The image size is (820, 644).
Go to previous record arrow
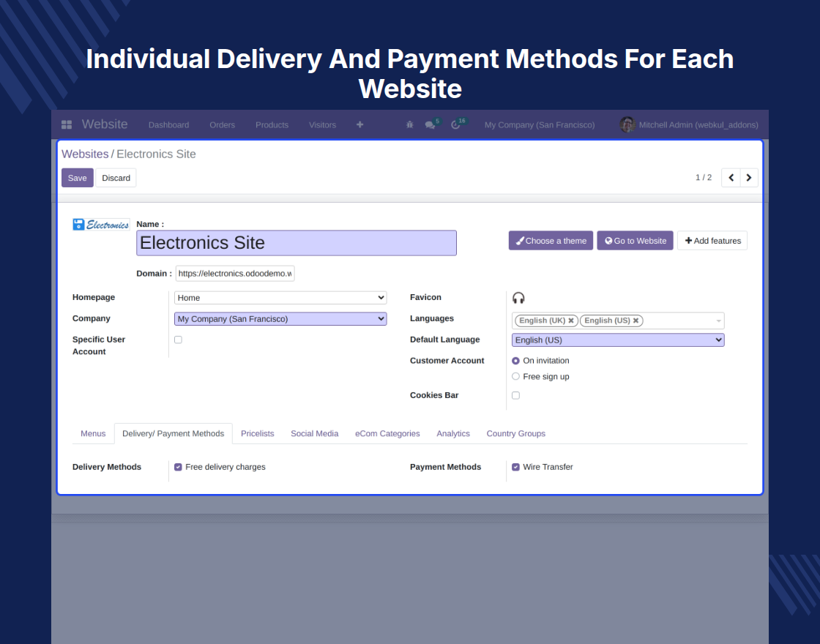pyautogui.click(x=731, y=178)
